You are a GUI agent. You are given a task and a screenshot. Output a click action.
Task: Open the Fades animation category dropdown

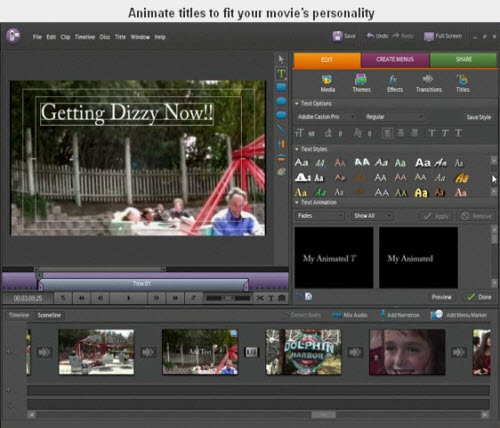click(320, 216)
